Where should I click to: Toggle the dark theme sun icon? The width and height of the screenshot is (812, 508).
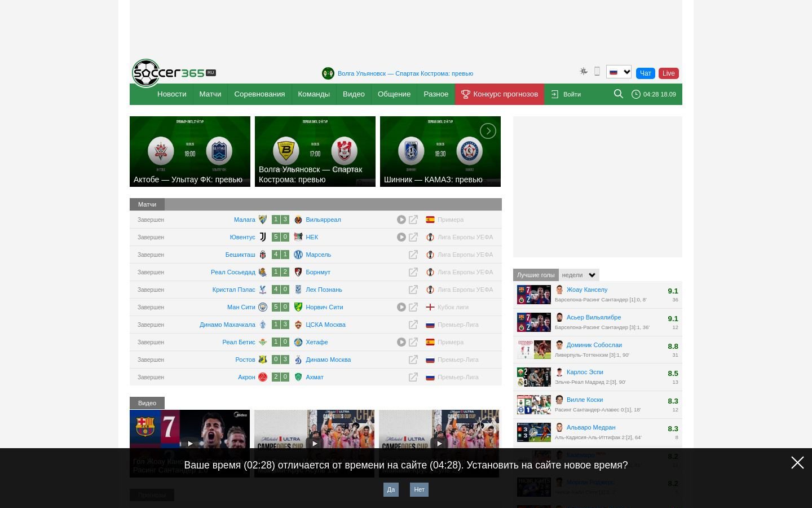(584, 71)
